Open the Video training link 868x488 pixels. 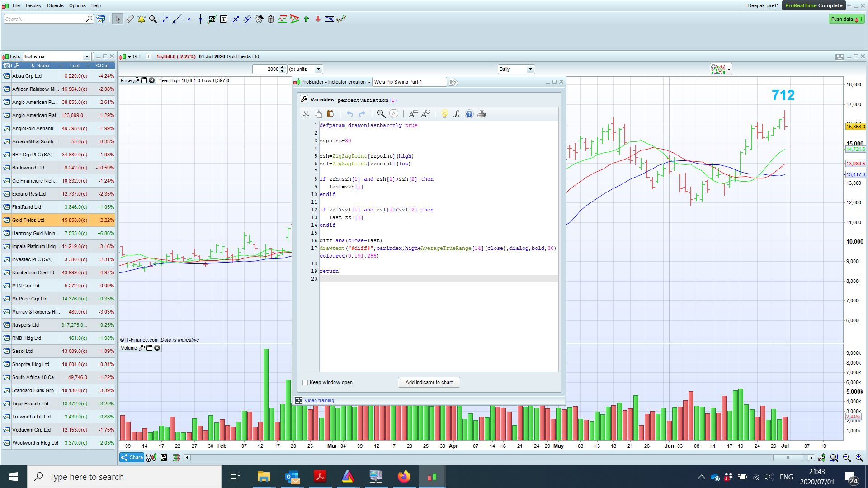(x=319, y=400)
